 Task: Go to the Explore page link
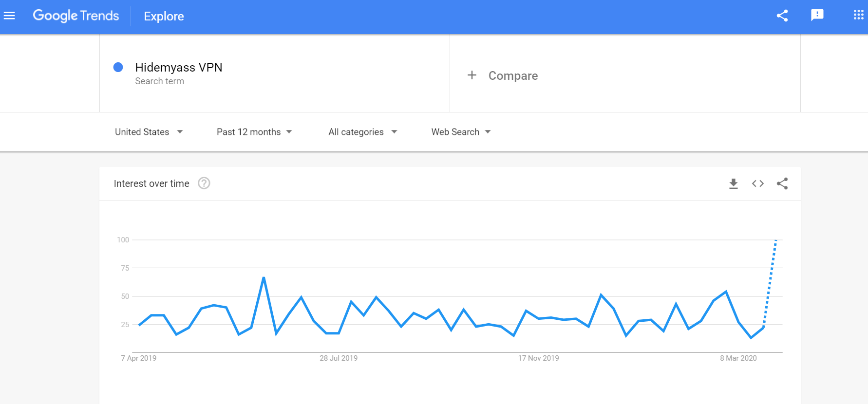click(x=164, y=16)
